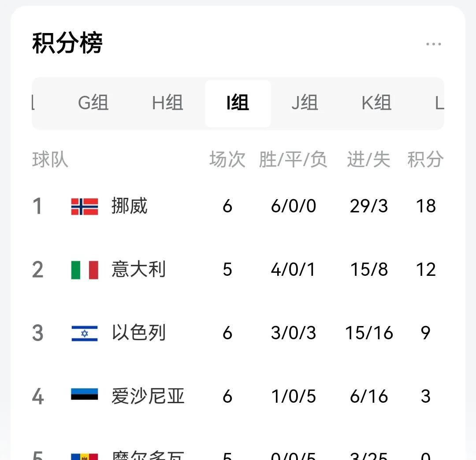Open the 爱沙尼亚 team link
The width and height of the screenshot is (476, 460).
[x=148, y=396]
